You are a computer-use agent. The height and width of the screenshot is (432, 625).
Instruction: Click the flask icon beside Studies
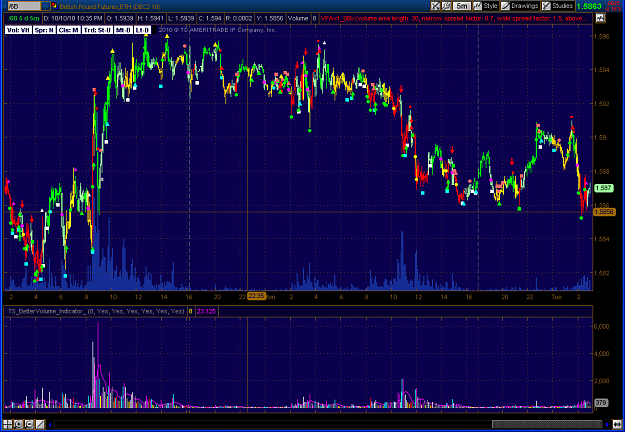coord(546,6)
